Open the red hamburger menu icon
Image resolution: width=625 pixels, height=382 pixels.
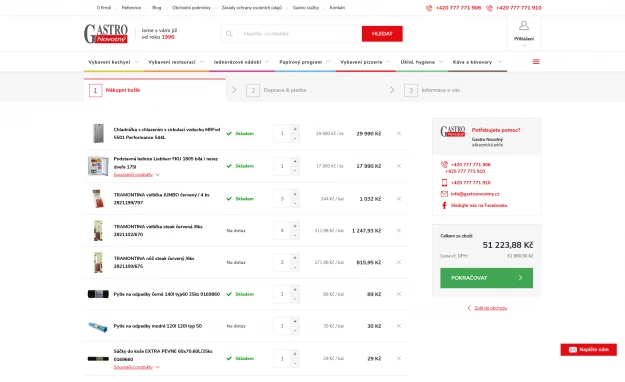point(536,61)
